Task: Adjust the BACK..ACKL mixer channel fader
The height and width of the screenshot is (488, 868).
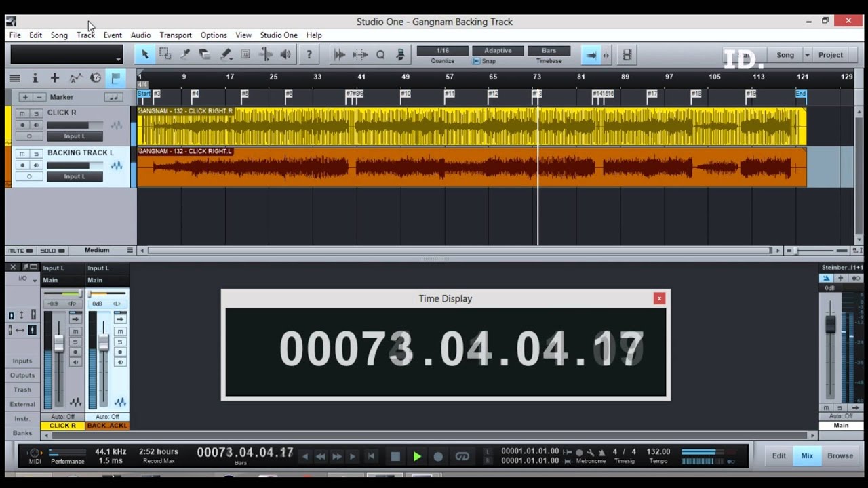Action: pos(103,343)
